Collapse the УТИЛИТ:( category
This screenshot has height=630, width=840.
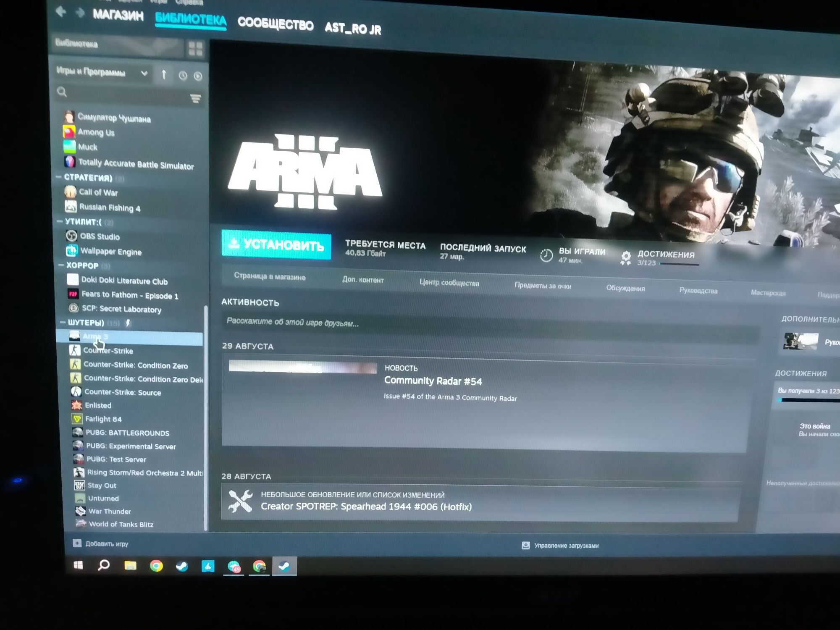[60, 221]
